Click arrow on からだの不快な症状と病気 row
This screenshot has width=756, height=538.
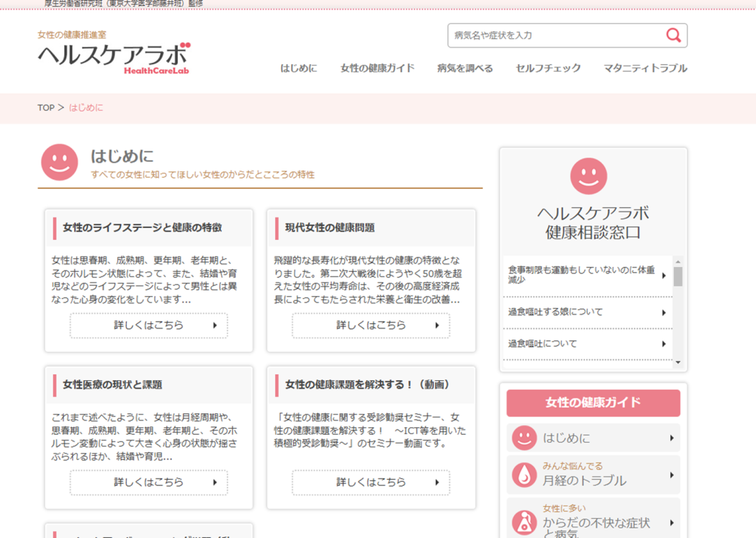point(672,523)
